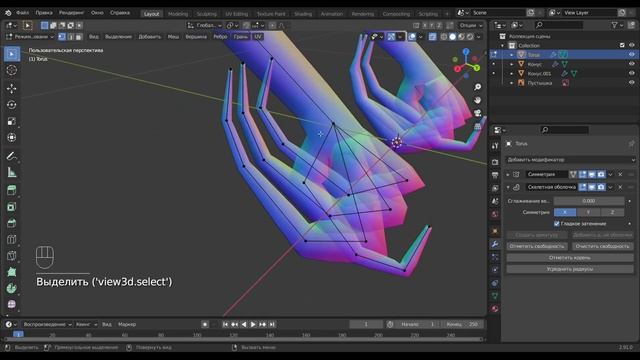Open the shading options dropdown arrow
This screenshot has width=640, height=360.
coord(478,37)
